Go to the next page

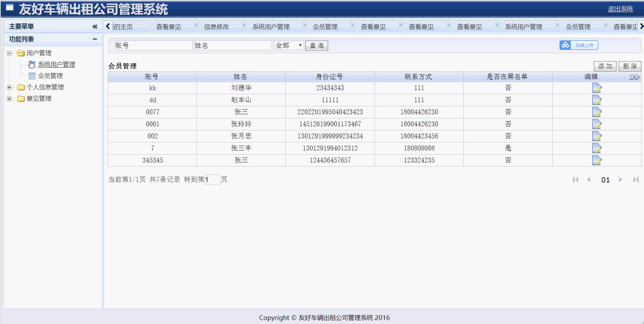[620, 179]
